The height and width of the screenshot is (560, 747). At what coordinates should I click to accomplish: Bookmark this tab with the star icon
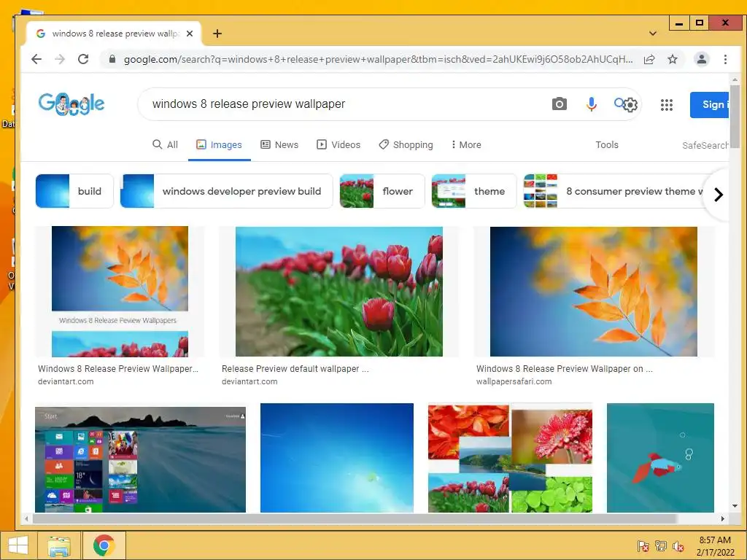(672, 59)
